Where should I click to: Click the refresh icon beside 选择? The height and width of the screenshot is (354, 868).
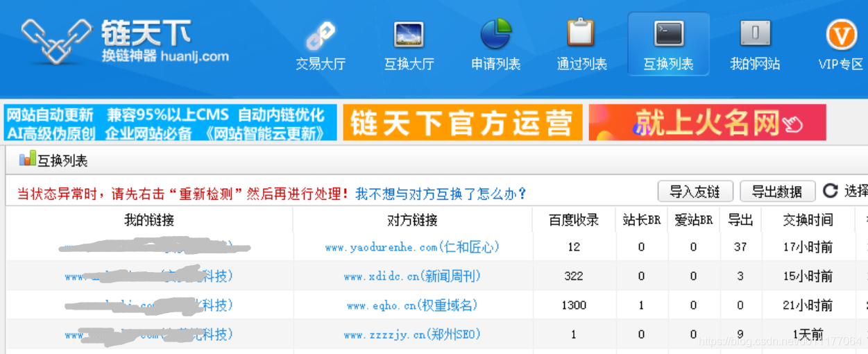pyautogui.click(x=830, y=191)
